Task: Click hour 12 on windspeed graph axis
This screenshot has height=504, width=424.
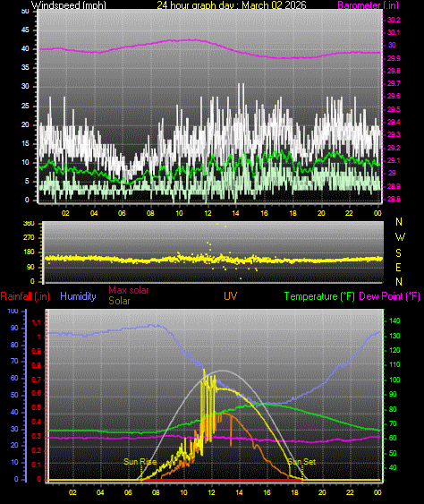Action: 208,213
